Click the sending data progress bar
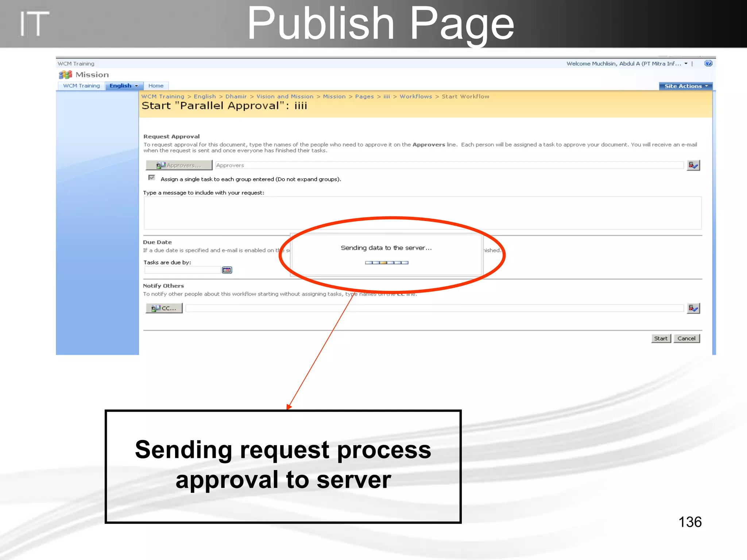The width and height of the screenshot is (747, 560). point(387,262)
